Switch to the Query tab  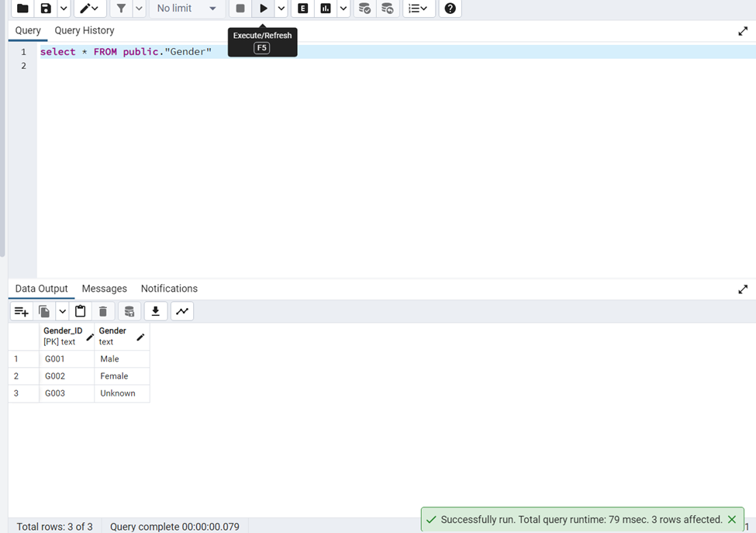[28, 30]
